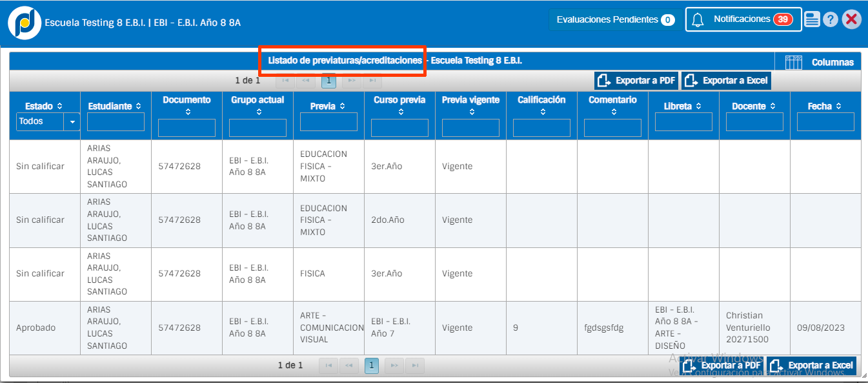
Task: Go to previous page in bottom paginator
Action: [349, 366]
